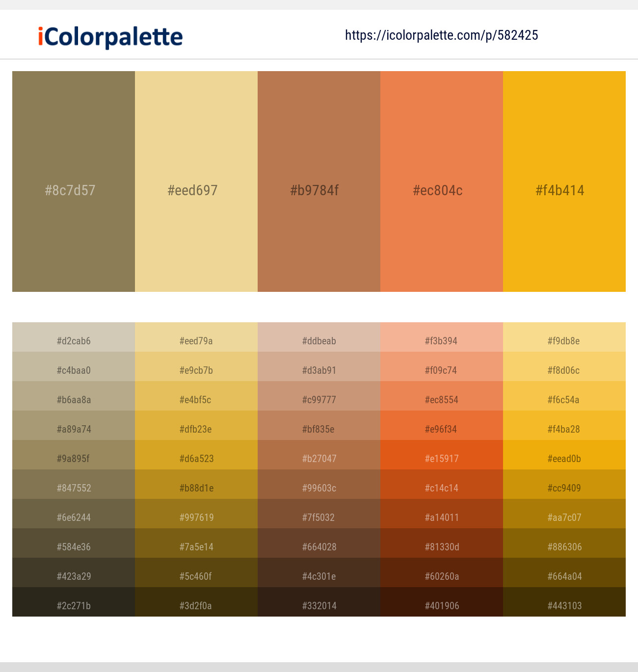638x672 pixels.
Task: Select the large #eed697 swatch
Action: tap(196, 181)
